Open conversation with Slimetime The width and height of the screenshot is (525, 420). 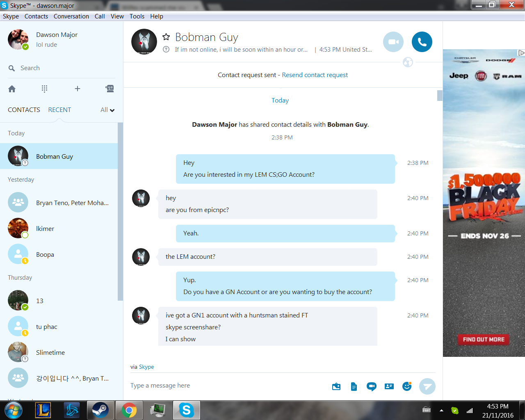[59, 352]
